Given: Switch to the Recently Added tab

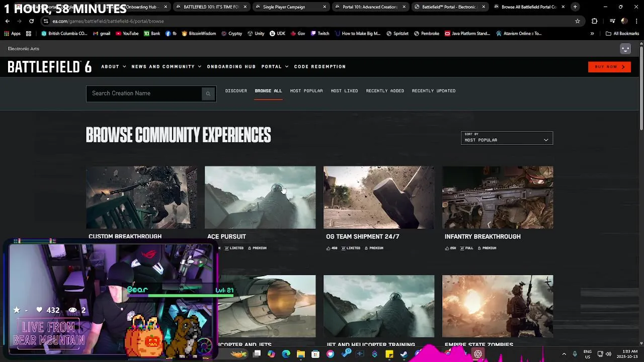Looking at the screenshot, I should [385, 91].
